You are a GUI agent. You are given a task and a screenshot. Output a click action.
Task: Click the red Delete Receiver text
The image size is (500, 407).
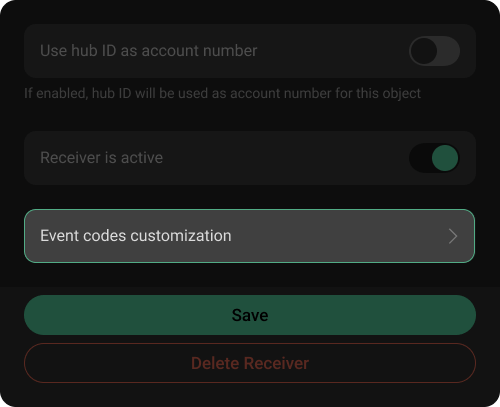click(250, 363)
